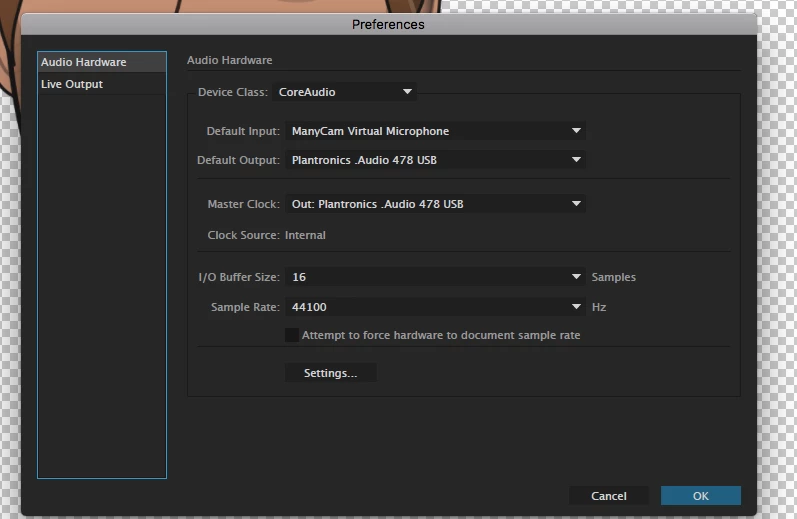797x519 pixels.
Task: Switch to Live Output preferences
Action: (x=102, y=84)
